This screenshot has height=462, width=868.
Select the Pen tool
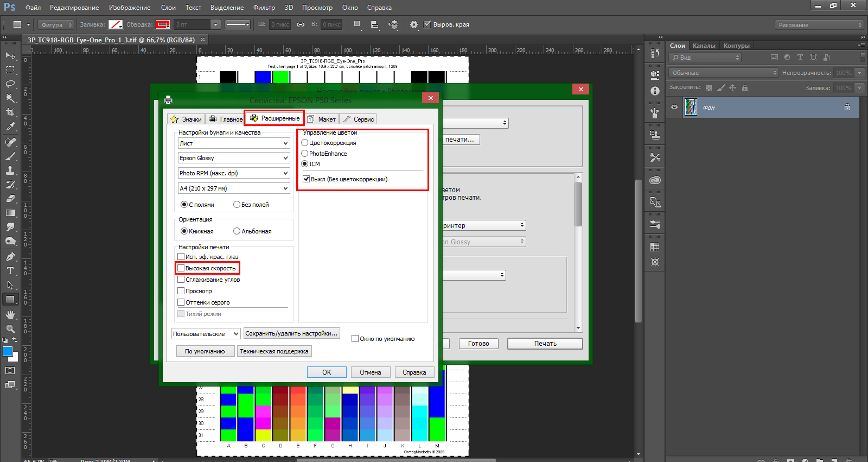click(x=10, y=257)
